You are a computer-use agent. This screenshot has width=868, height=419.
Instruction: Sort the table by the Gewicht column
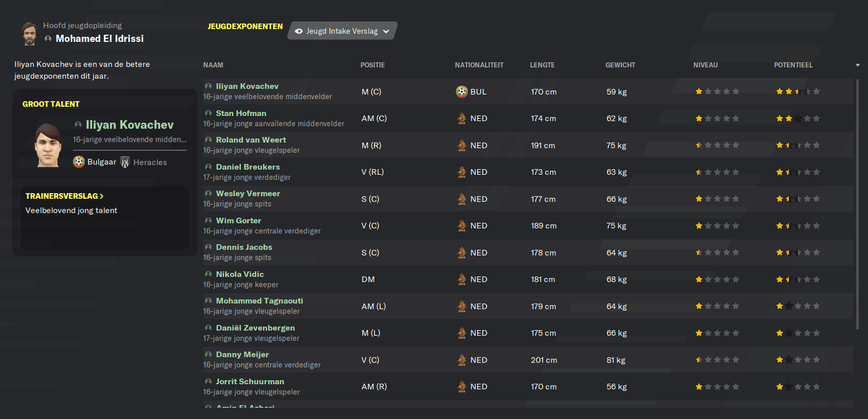[x=620, y=65]
